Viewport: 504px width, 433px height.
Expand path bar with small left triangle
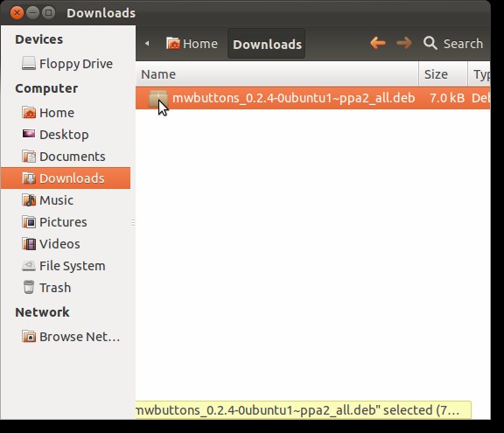[x=147, y=43]
